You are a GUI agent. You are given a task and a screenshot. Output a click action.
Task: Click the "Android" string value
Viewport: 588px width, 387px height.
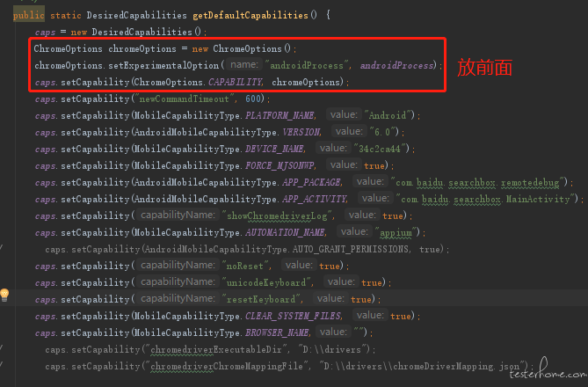[x=388, y=115]
